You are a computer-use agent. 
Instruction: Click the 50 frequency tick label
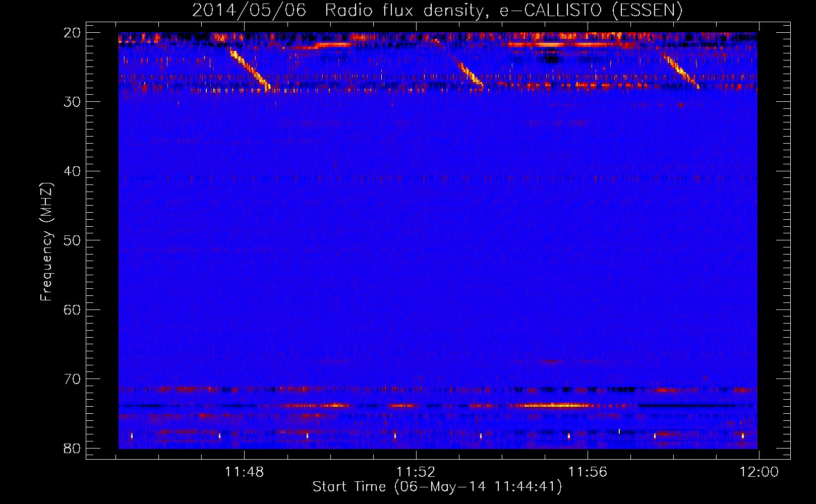point(72,240)
